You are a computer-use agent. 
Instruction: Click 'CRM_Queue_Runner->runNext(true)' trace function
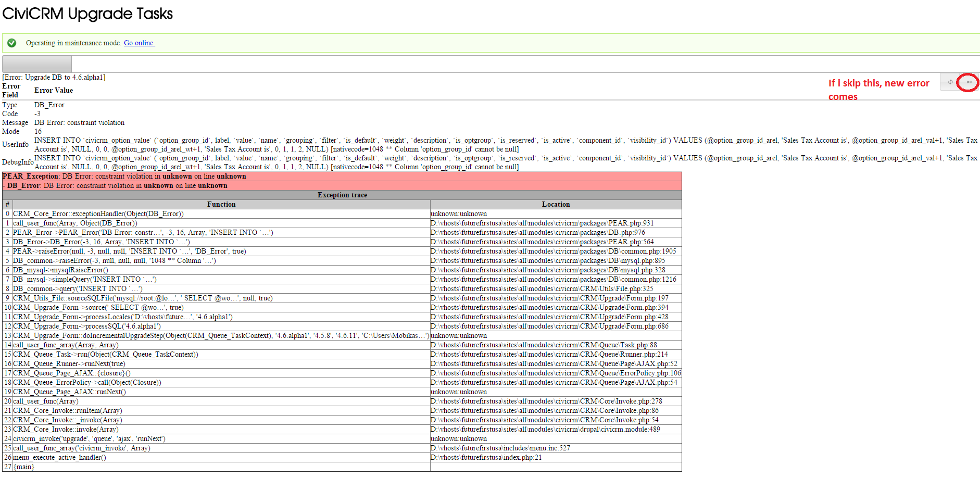tap(69, 363)
